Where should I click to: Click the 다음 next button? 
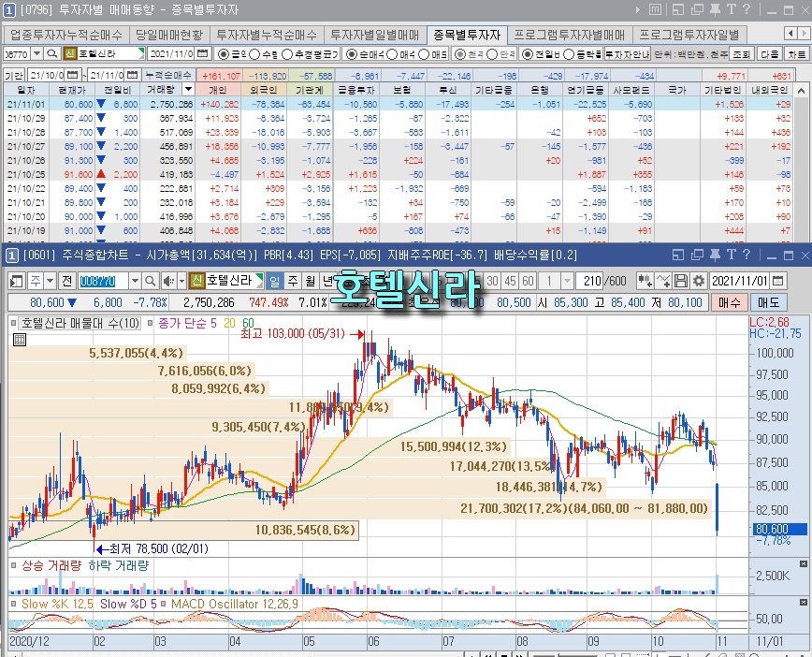click(770, 53)
